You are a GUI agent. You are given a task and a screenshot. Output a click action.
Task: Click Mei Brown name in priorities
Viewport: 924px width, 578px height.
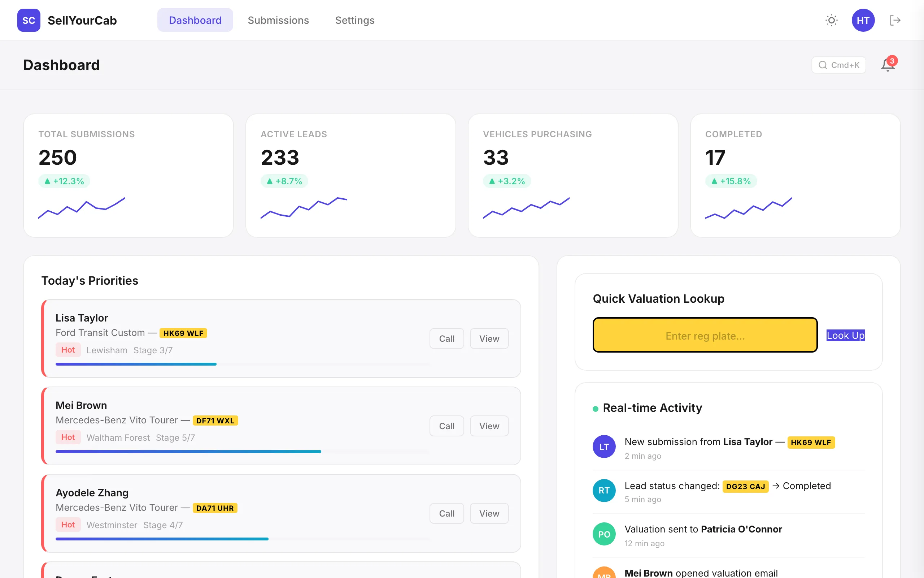(81, 405)
